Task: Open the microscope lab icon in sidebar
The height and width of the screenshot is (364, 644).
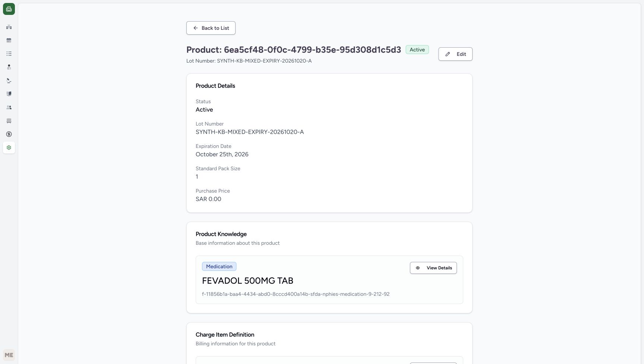Action: click(9, 80)
